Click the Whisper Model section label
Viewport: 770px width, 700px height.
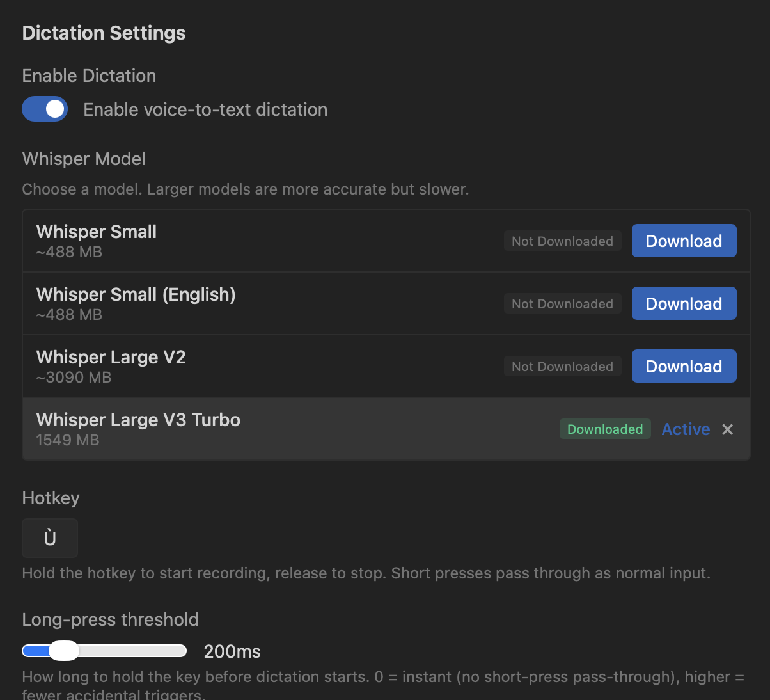tap(83, 159)
